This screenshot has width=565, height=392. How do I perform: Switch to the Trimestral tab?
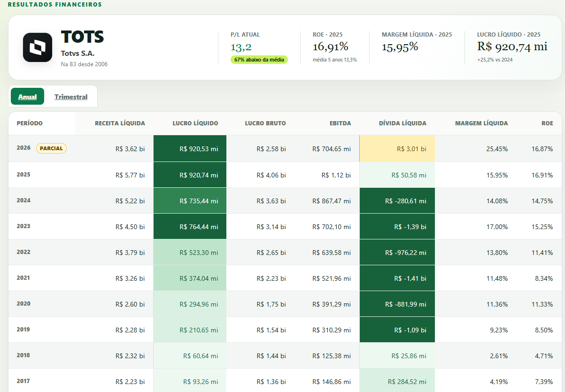(71, 97)
